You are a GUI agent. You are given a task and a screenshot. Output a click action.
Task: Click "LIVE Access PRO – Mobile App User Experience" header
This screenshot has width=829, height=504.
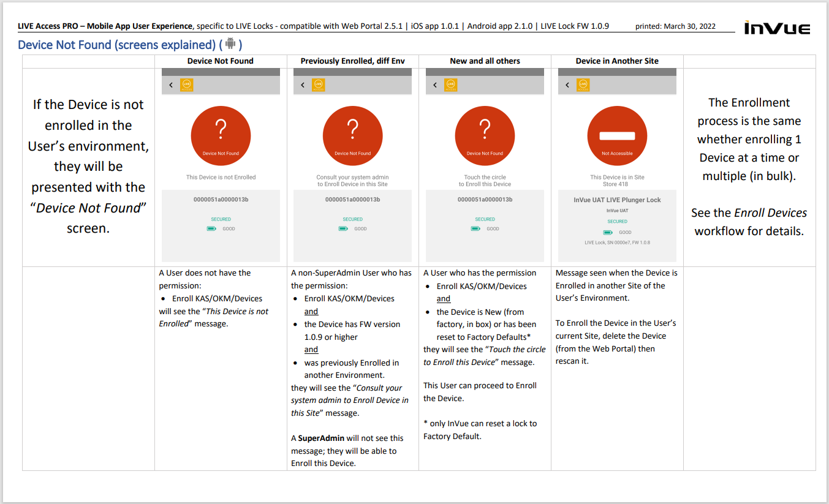tap(105, 26)
